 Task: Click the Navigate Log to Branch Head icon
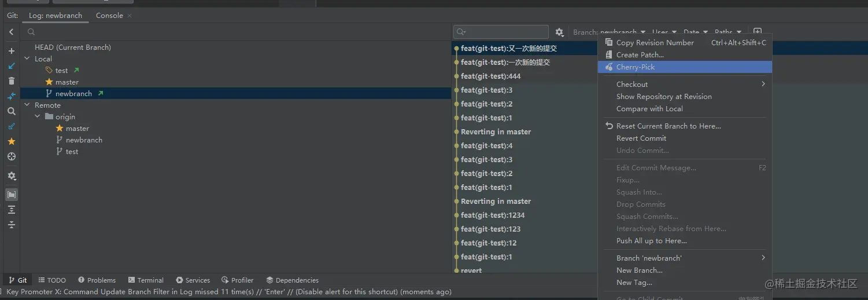12,156
